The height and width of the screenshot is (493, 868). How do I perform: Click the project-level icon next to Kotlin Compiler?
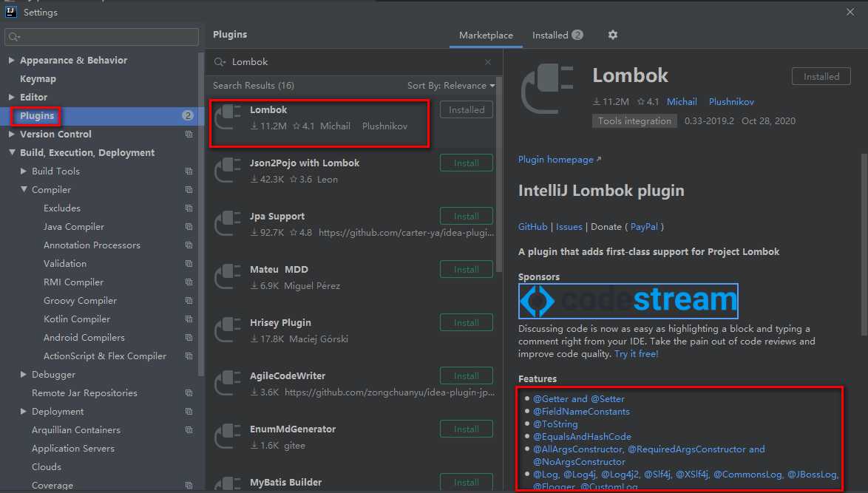[x=189, y=319]
